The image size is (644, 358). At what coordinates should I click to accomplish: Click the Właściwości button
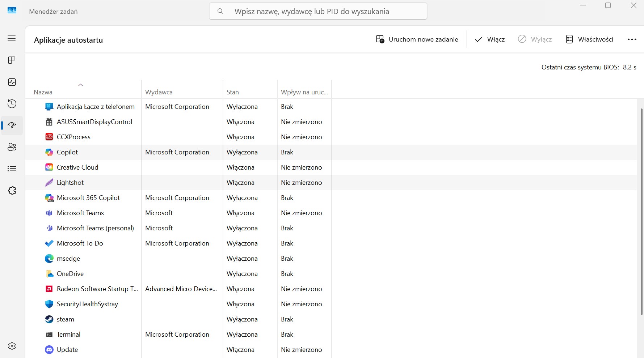click(x=590, y=39)
